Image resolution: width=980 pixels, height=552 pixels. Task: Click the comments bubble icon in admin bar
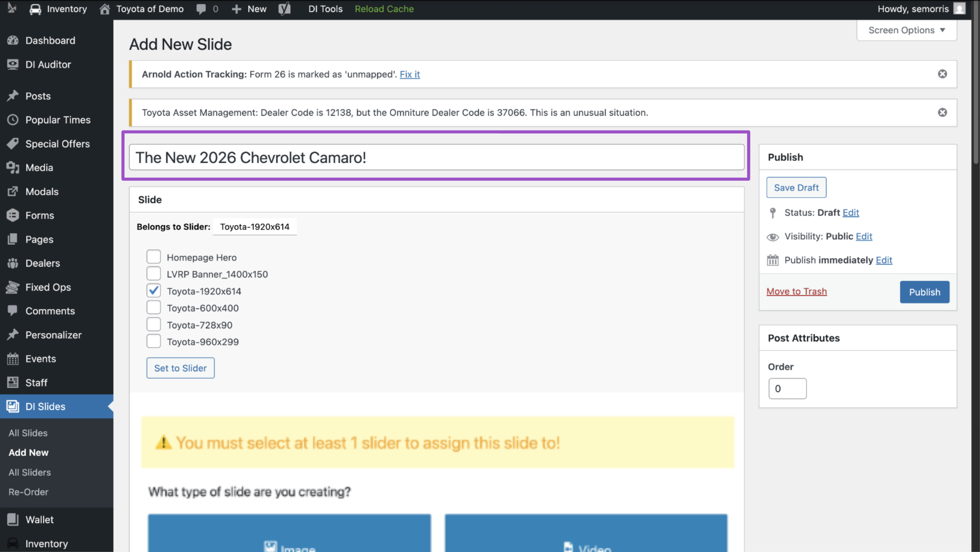coord(201,9)
